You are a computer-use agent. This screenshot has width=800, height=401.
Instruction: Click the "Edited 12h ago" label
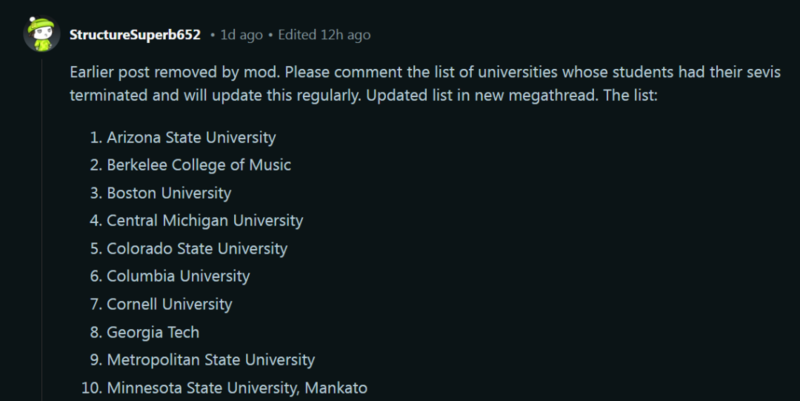pyautogui.click(x=324, y=35)
